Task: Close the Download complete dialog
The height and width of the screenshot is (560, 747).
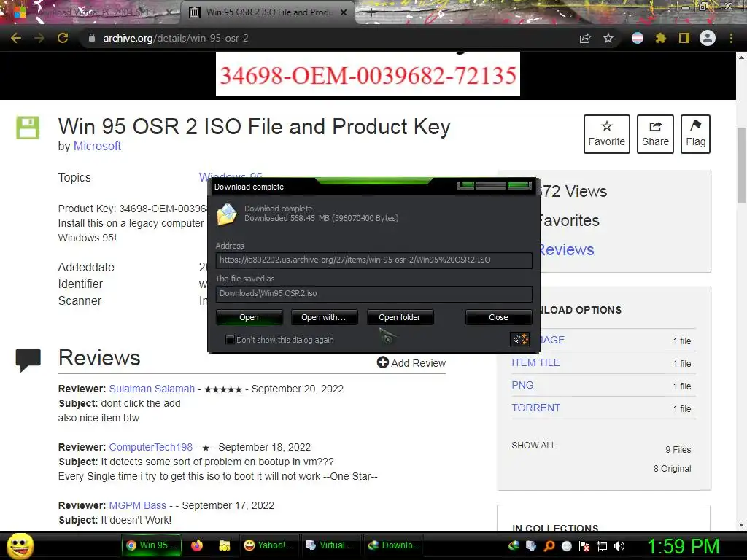Action: (498, 317)
